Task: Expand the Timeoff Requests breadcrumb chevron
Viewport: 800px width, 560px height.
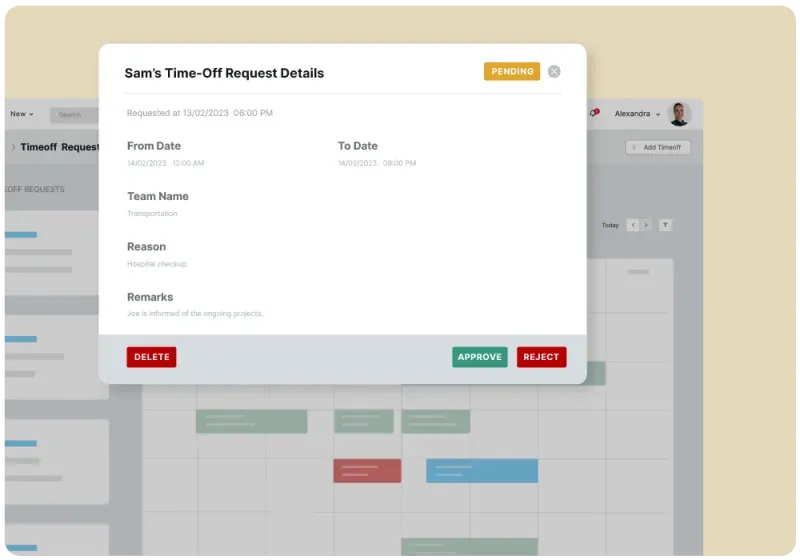Action: (x=13, y=147)
